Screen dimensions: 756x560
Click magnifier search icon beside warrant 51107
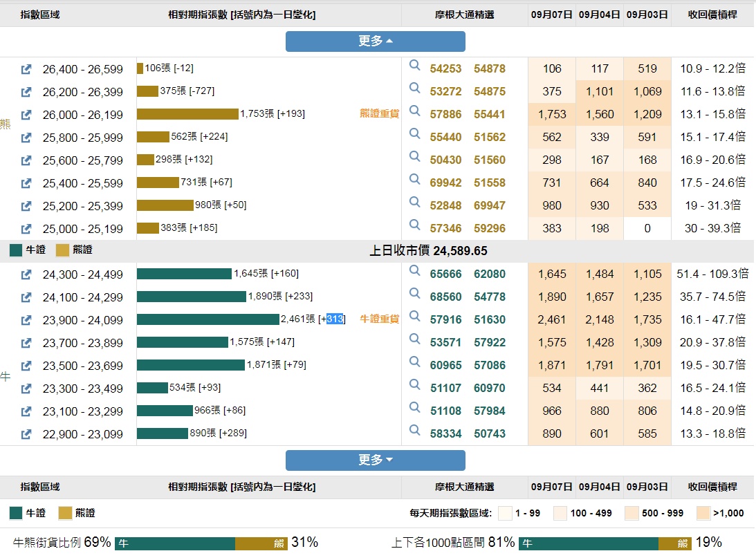tap(415, 384)
